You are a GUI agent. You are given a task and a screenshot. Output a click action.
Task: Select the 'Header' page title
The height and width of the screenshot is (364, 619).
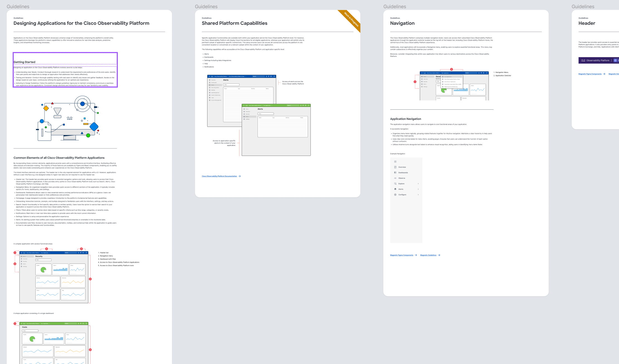click(587, 23)
